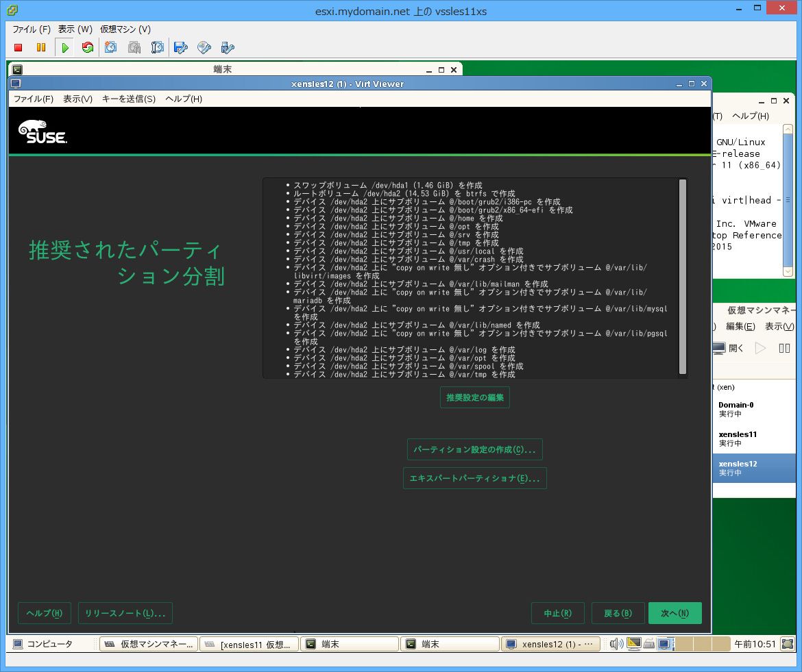
Task: Click the スワップボリューム /dev/hda1 line
Action: [388, 185]
